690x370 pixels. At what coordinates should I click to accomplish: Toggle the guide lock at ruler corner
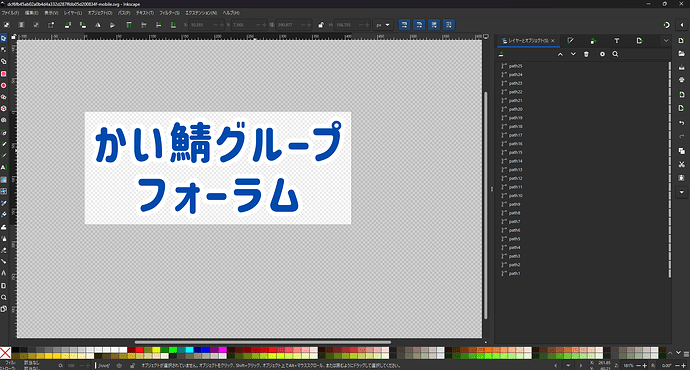(x=14, y=37)
